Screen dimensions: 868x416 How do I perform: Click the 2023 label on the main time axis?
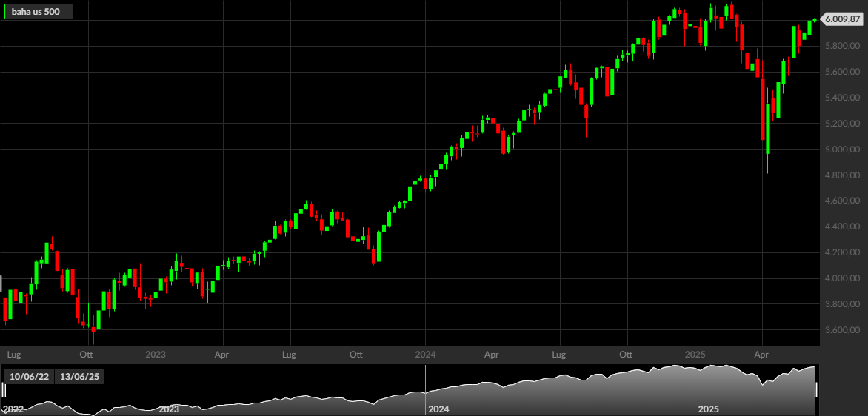(156, 353)
